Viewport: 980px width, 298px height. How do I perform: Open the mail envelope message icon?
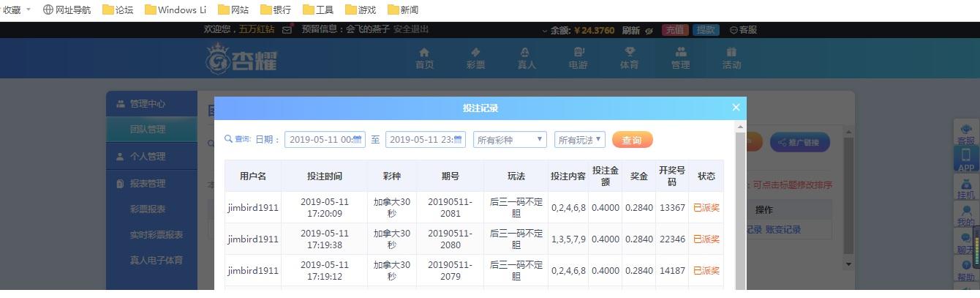point(287,30)
